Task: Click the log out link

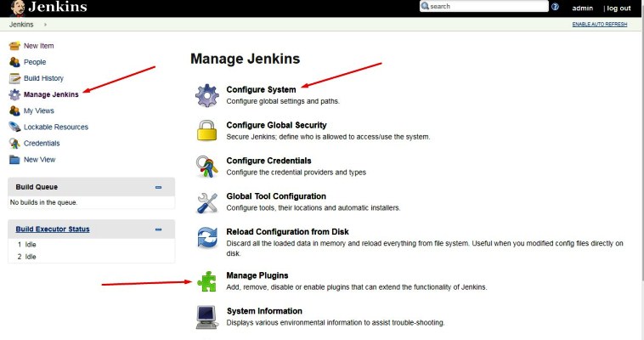Action: (x=618, y=8)
